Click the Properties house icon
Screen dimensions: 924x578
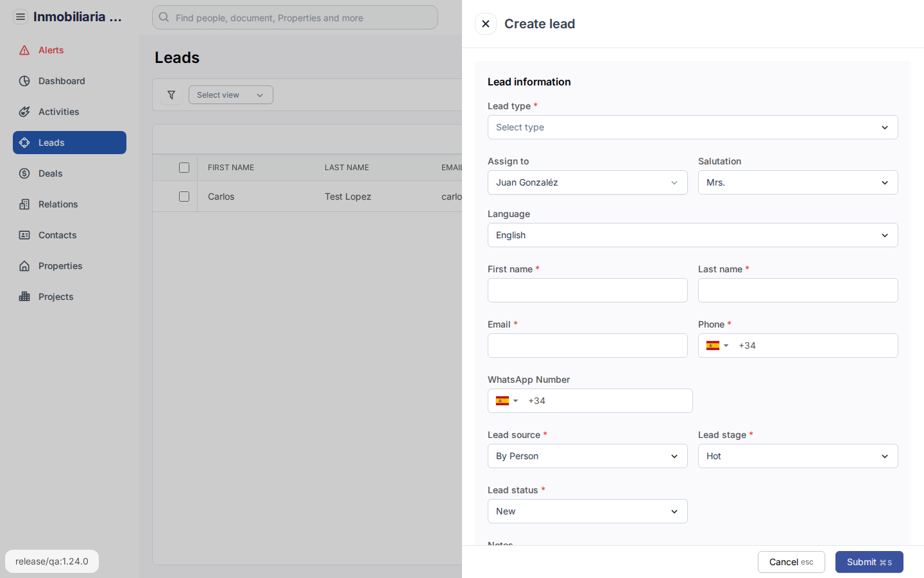coord(24,266)
